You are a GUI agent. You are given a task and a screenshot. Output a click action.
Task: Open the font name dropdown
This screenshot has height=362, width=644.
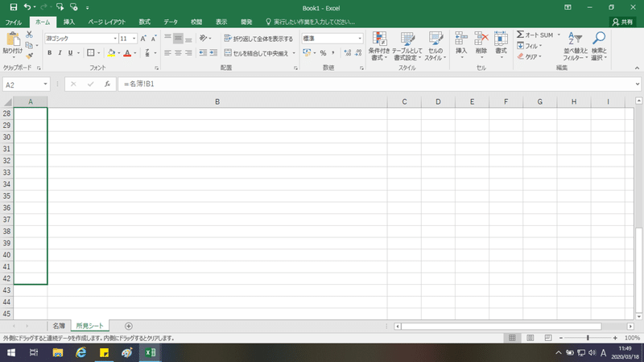click(x=115, y=39)
